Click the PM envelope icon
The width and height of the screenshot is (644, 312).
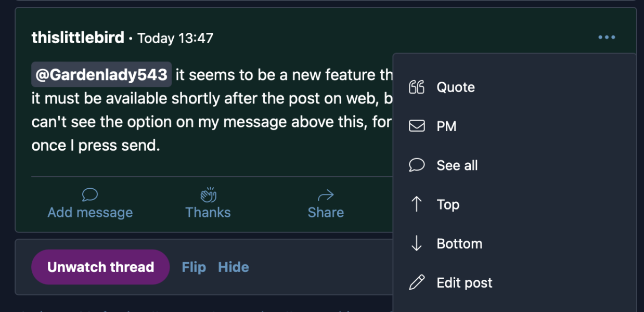tap(417, 126)
